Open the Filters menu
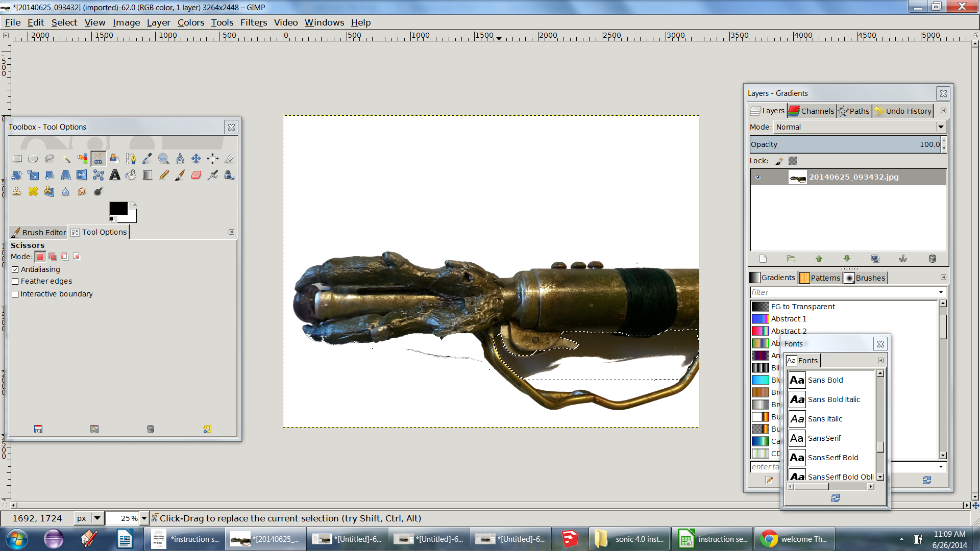This screenshot has width=980, height=551. [x=253, y=22]
